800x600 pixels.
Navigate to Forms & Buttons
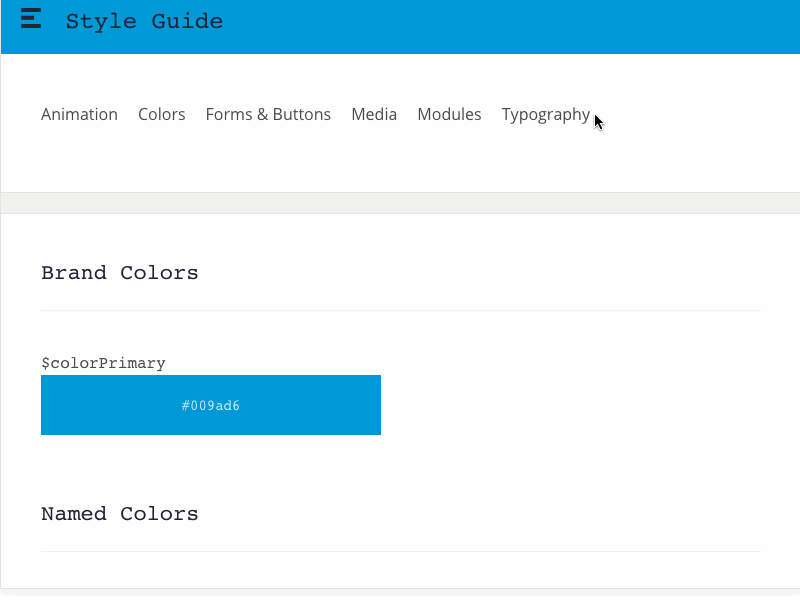(268, 114)
